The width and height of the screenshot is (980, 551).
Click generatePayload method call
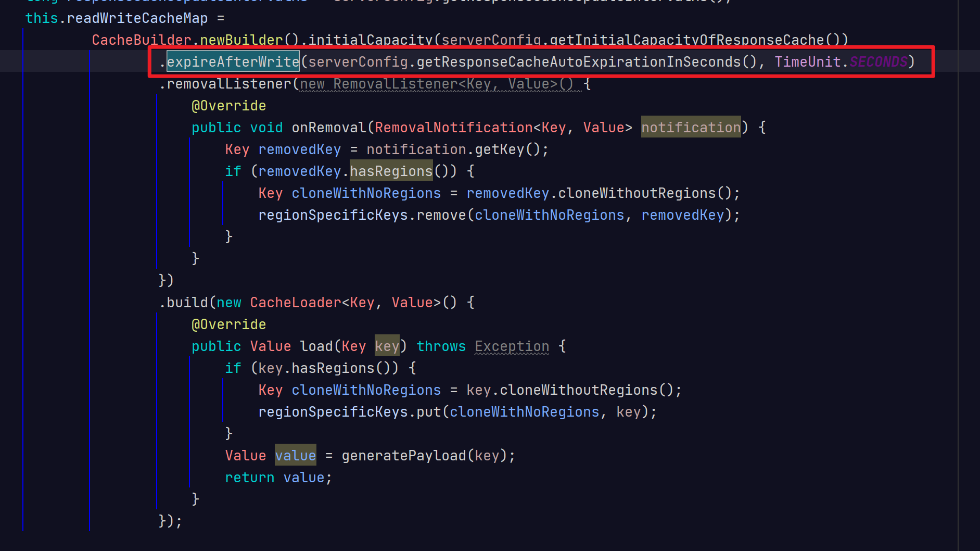404,456
